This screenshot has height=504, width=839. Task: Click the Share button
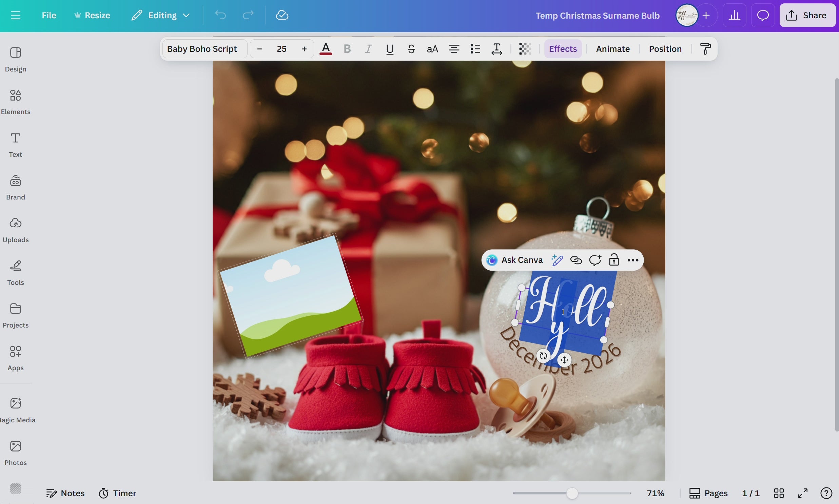807,15
